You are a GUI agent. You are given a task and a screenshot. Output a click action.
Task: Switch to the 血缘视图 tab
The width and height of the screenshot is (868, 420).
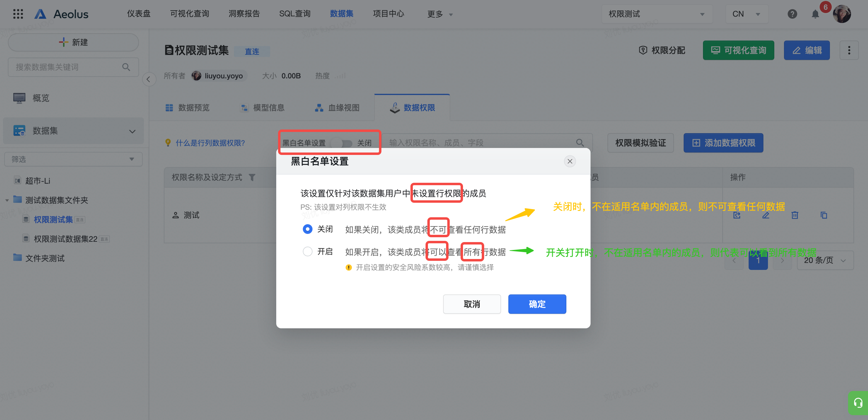337,108
